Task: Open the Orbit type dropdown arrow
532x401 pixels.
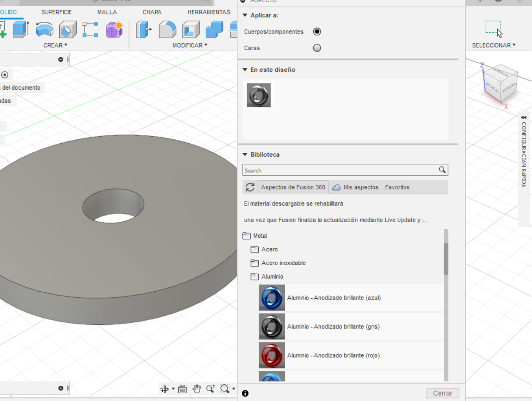Action: tap(173, 389)
